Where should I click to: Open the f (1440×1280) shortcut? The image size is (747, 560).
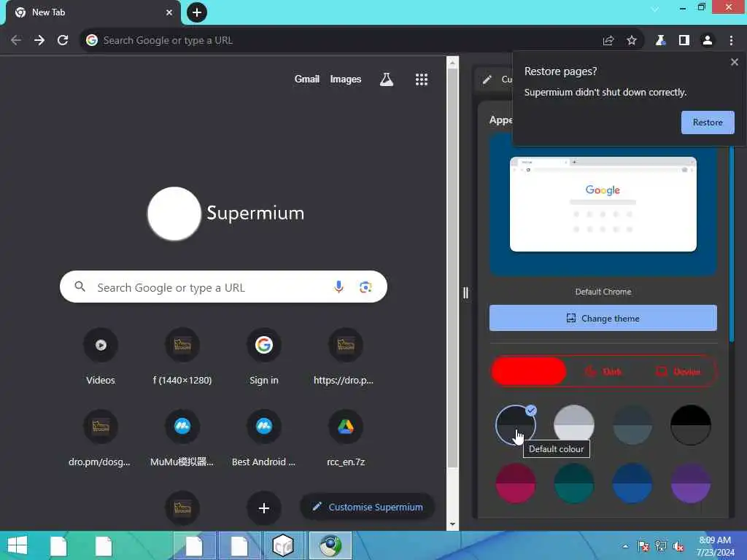[182, 356]
